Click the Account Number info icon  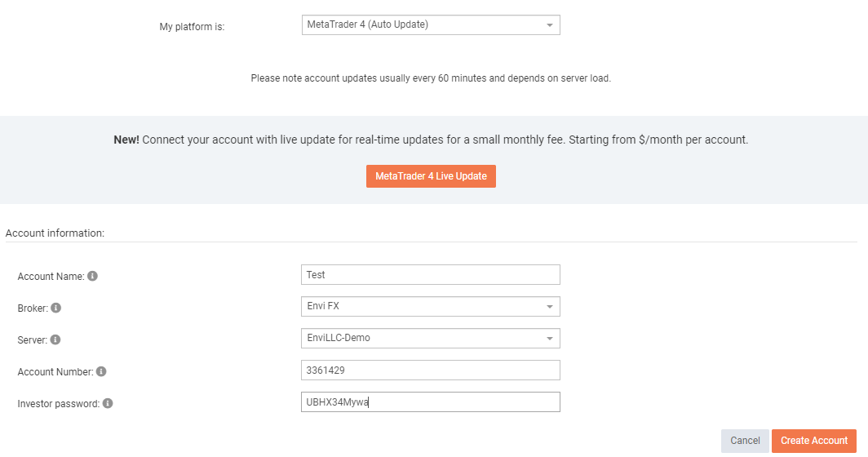(101, 371)
